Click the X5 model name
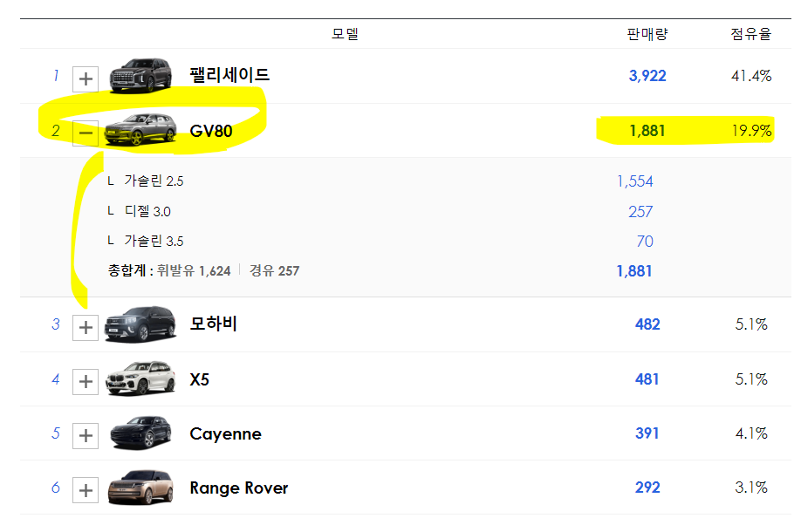 tap(199, 379)
